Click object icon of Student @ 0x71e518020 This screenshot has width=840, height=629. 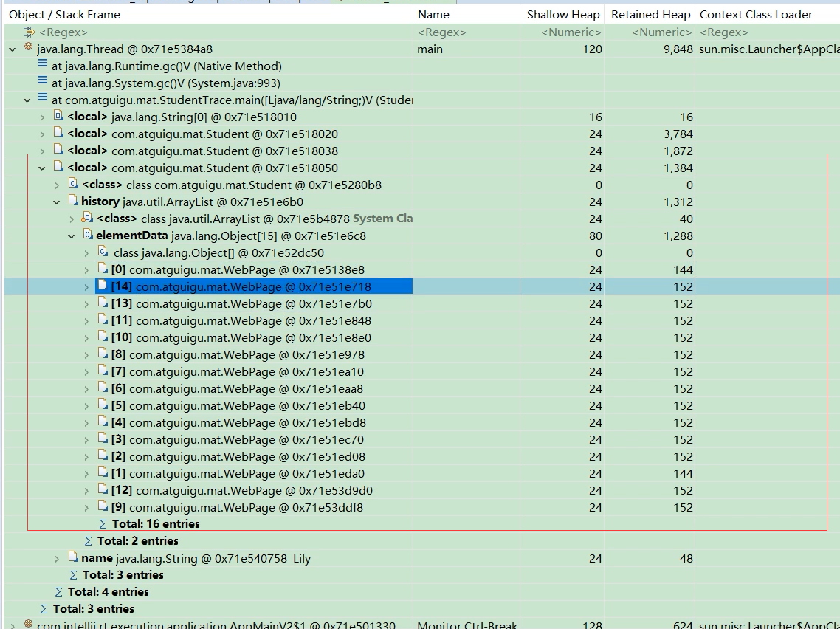tap(58, 133)
